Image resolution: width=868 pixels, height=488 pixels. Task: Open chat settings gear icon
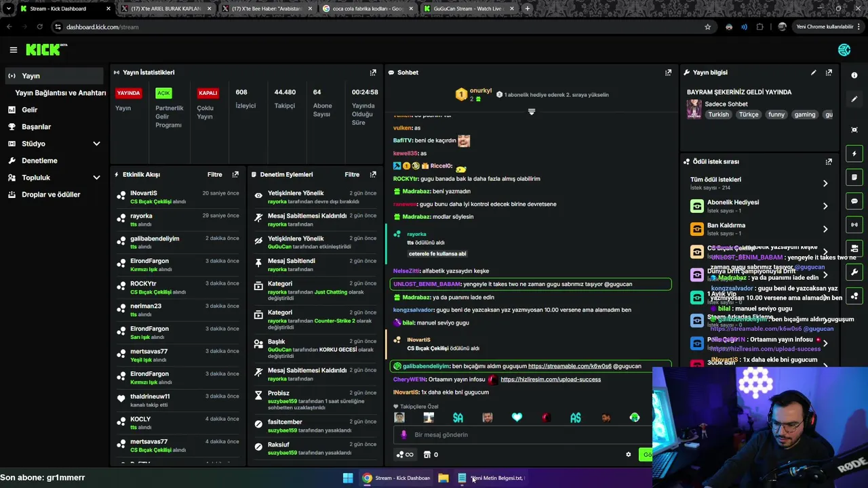628,455
